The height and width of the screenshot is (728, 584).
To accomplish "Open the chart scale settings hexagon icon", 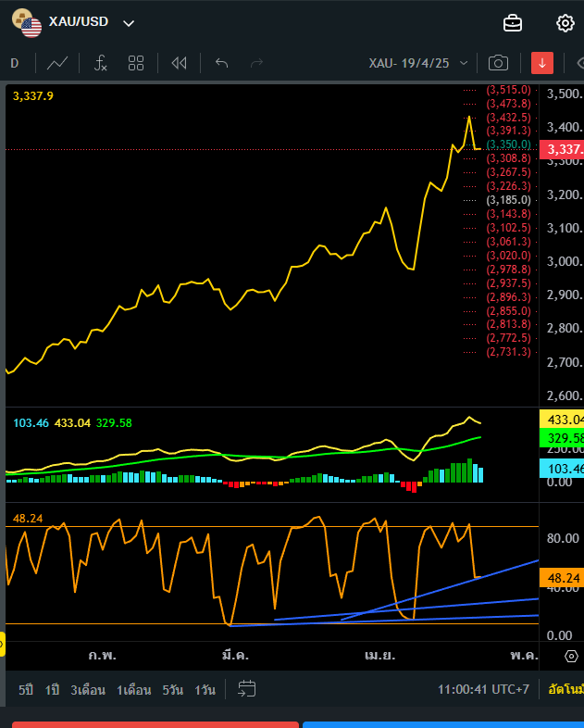I will (x=571, y=656).
